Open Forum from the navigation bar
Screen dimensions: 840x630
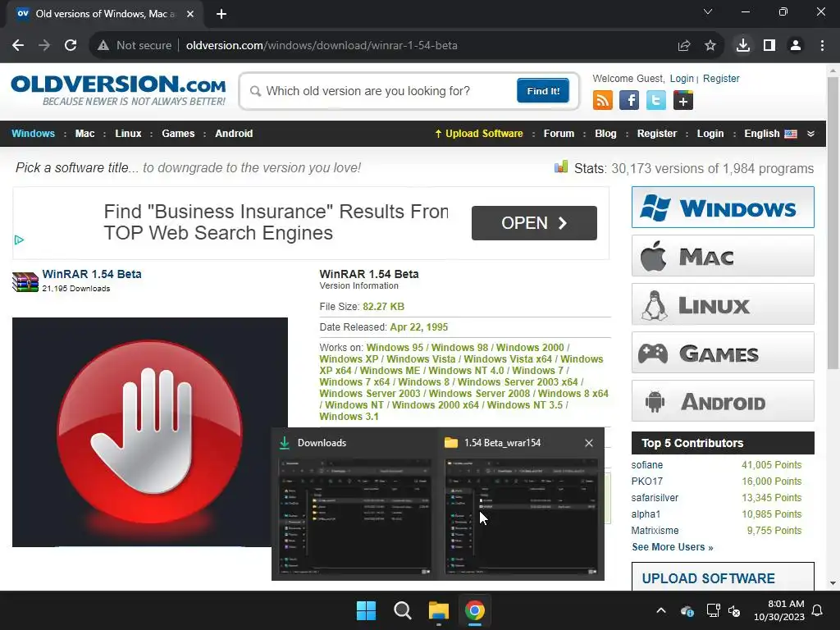559,134
